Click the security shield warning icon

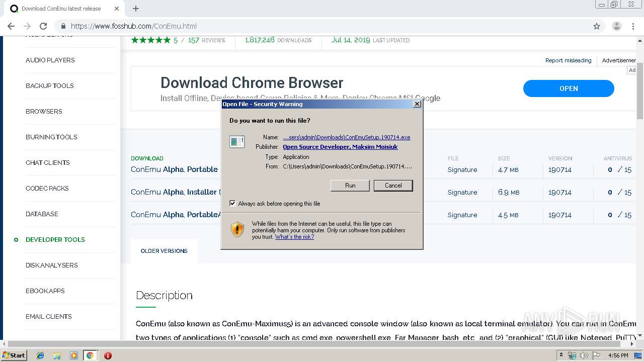tap(237, 230)
